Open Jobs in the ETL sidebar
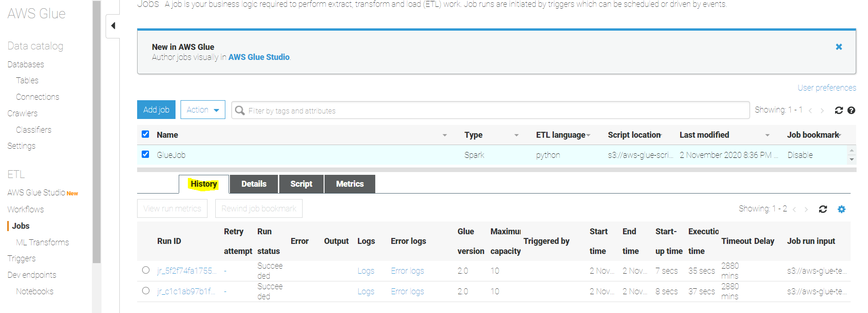 21,226
